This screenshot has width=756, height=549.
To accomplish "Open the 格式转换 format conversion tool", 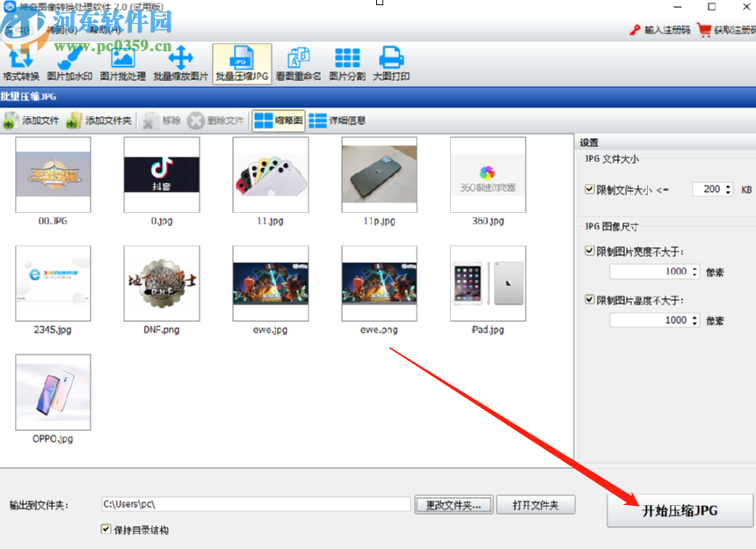I will [21, 63].
